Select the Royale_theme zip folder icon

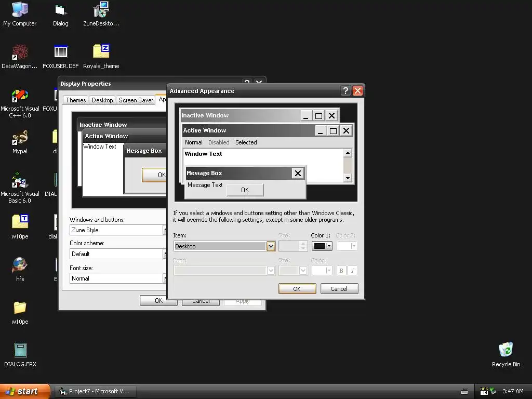point(101,56)
